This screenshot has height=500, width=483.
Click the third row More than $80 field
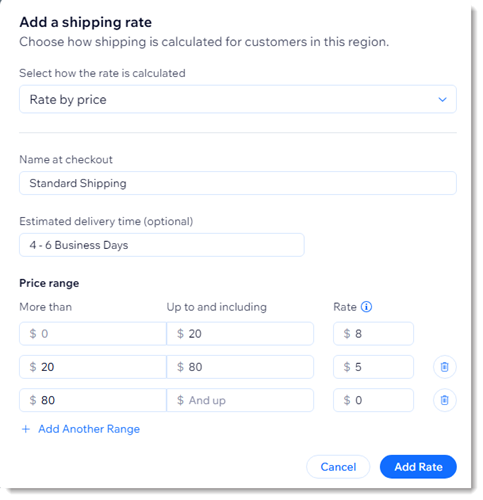93,400
